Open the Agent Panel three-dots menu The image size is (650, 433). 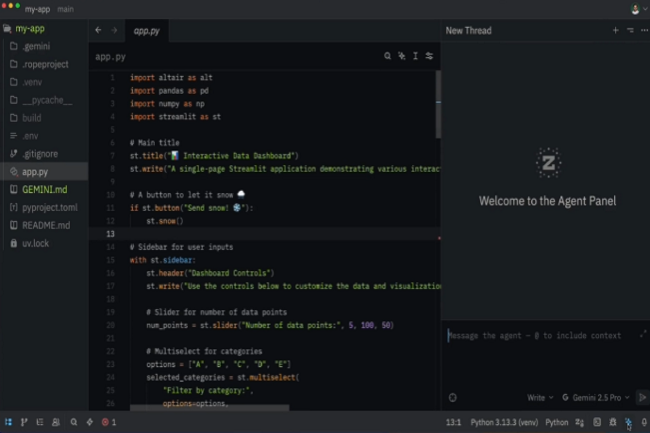point(644,30)
